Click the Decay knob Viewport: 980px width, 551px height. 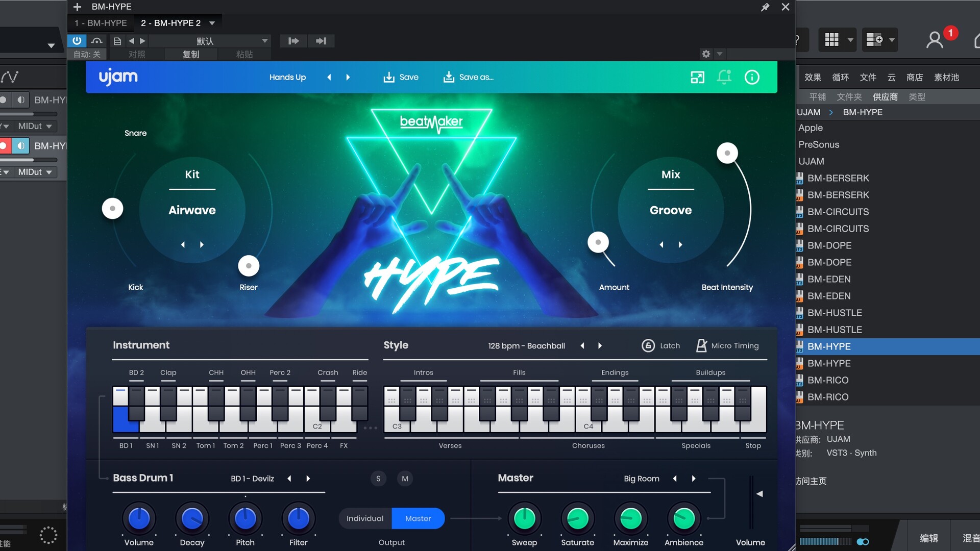point(192,518)
